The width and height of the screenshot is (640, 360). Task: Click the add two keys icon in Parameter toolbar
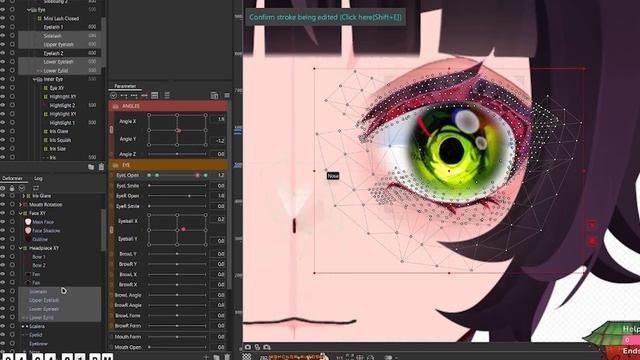[124, 96]
